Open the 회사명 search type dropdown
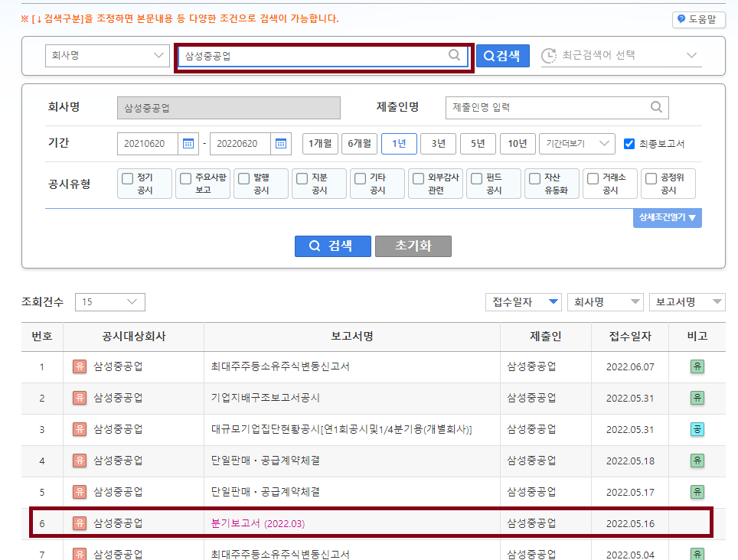The image size is (738, 560). point(107,56)
